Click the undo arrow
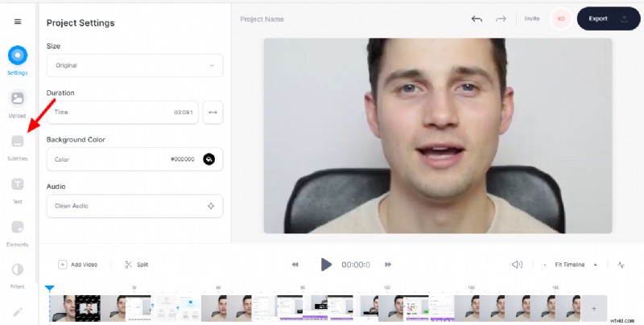The height and width of the screenshot is (325, 644). click(x=477, y=19)
